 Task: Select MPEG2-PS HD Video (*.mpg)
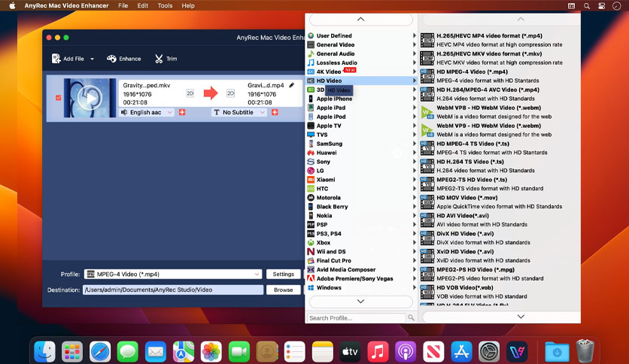[x=500, y=275]
